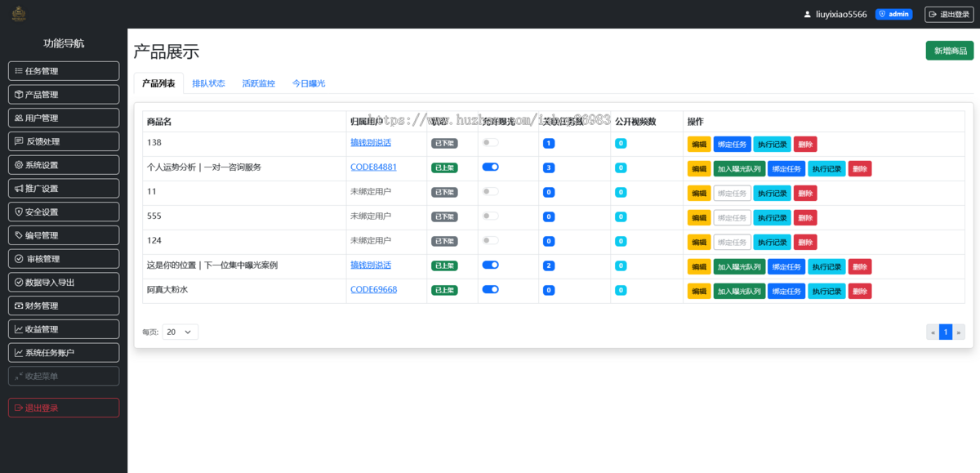Click the blue admin shield badge
980x473 pixels.
pos(893,14)
